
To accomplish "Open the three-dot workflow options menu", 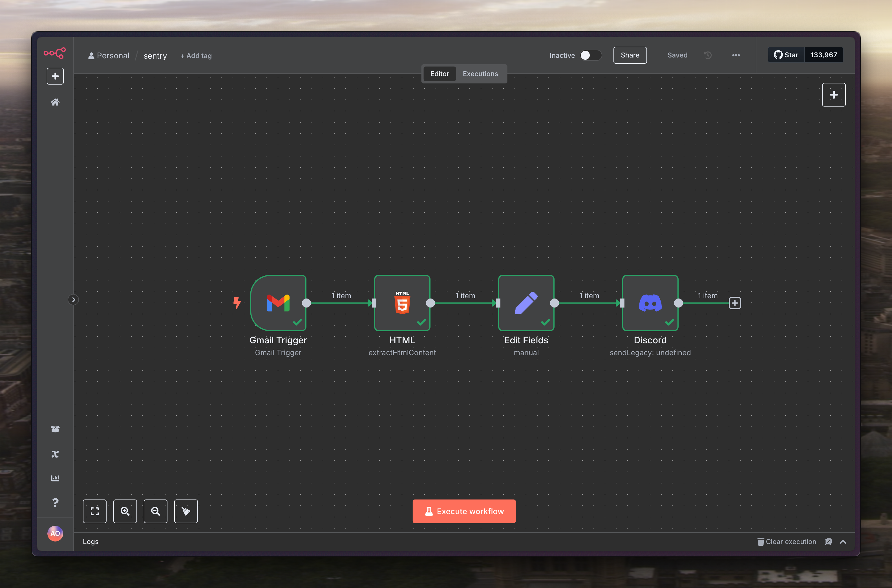I will pos(736,55).
